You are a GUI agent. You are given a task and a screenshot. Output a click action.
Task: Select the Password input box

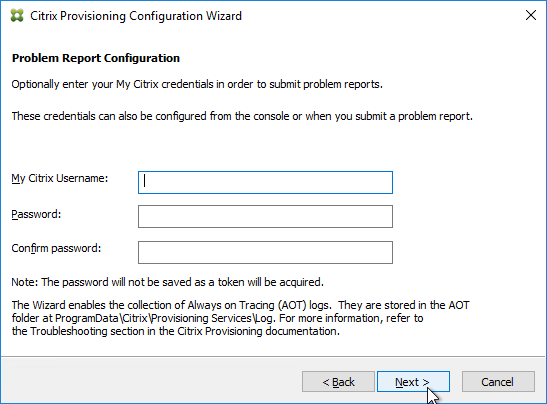(265, 217)
